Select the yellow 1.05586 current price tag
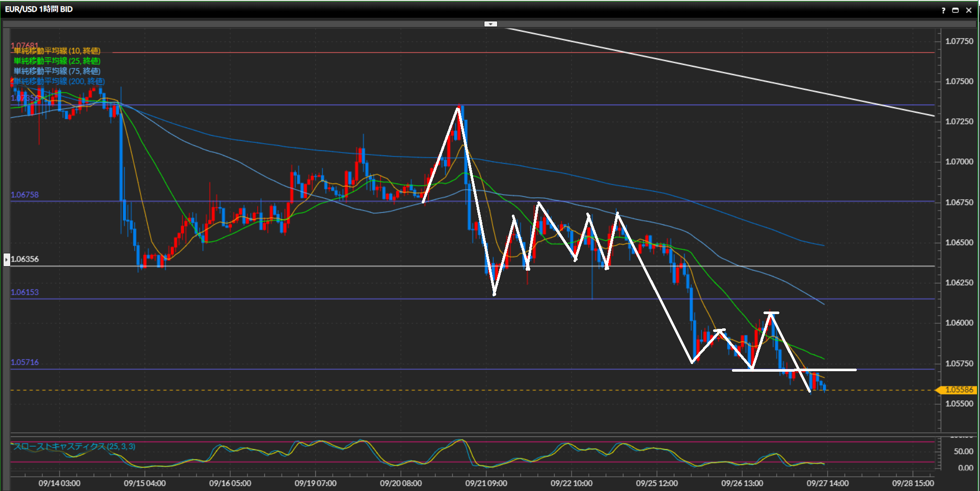This screenshot has height=491, width=980. (x=958, y=390)
